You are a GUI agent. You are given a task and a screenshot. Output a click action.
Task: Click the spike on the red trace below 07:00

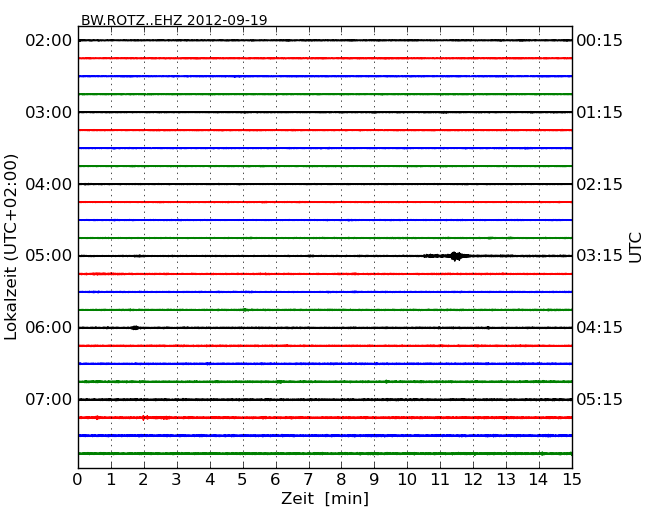144,418
